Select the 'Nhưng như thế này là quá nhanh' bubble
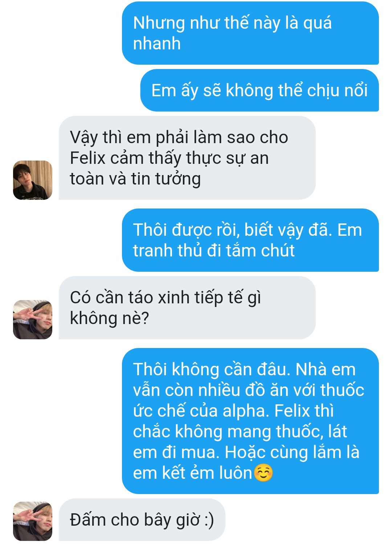 tap(250, 33)
